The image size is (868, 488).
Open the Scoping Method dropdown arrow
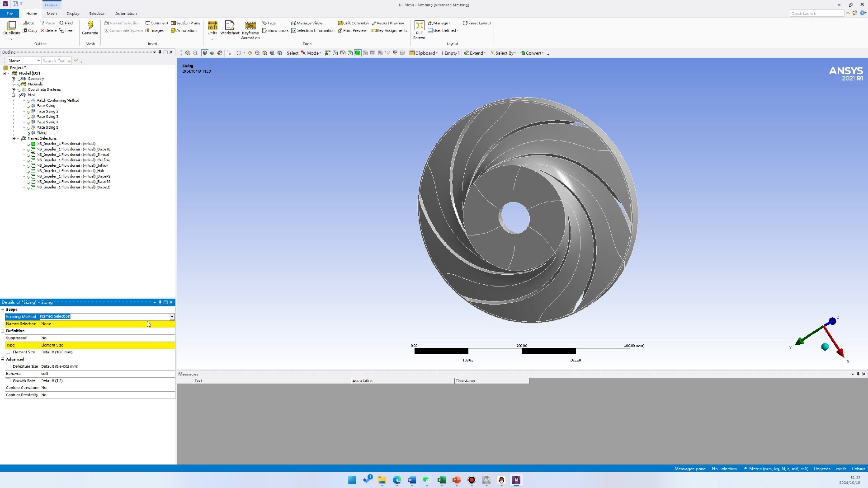coord(172,317)
